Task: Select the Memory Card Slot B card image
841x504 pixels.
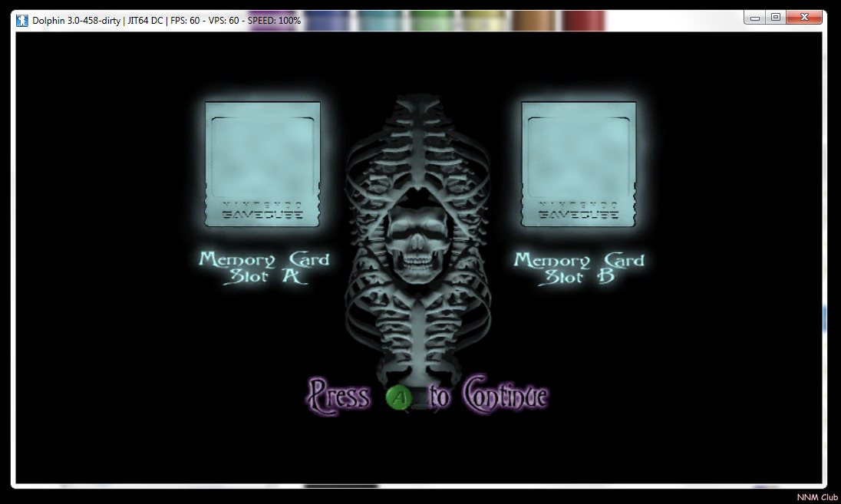Action: (579, 164)
